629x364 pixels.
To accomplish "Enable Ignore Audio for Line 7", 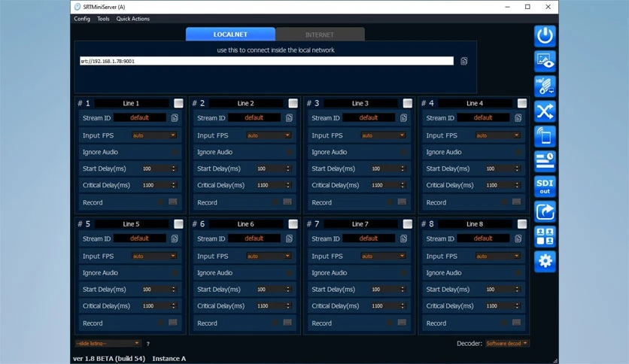I will coord(403,272).
